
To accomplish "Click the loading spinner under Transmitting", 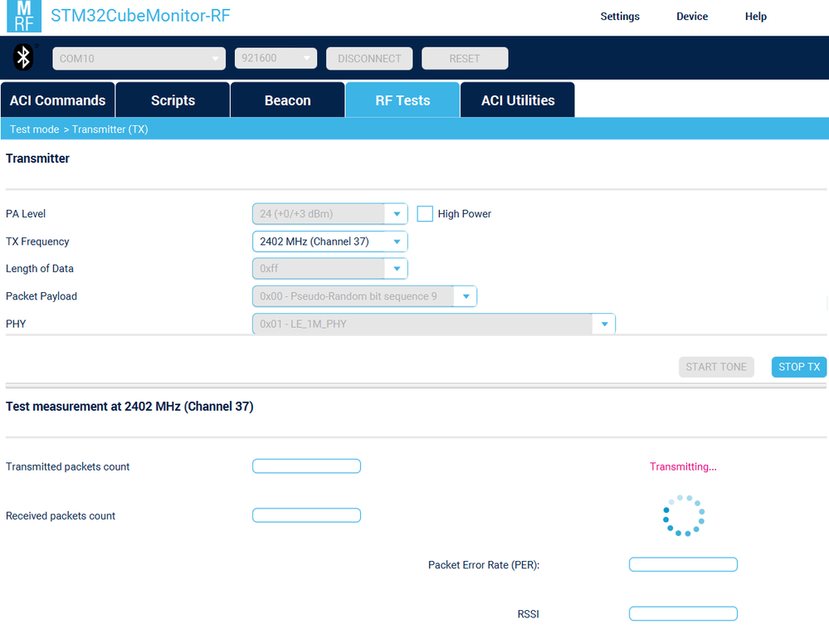I will tap(684, 515).
